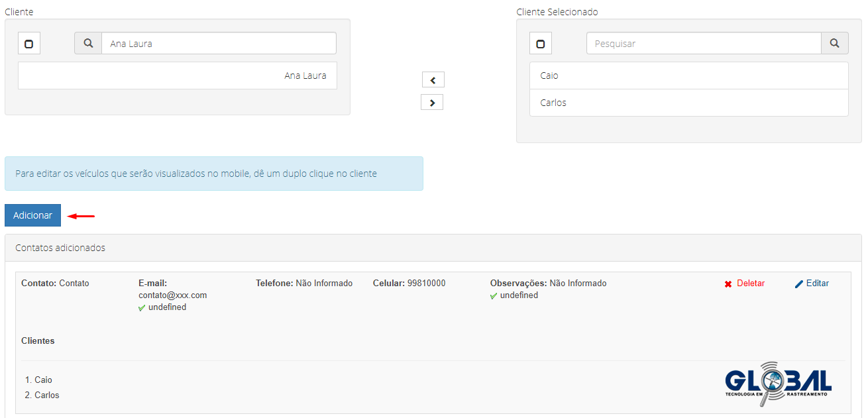Click the green checkmark under Observações
This screenshot has width=868, height=418.
[494, 296]
